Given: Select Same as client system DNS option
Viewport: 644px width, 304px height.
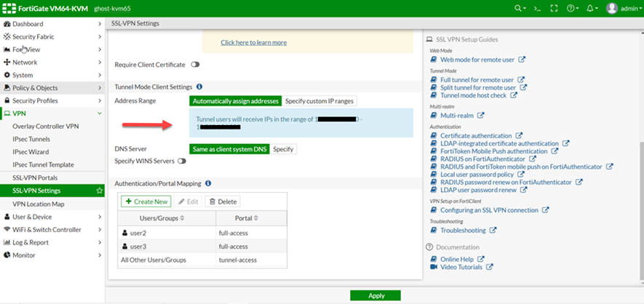Looking at the screenshot, I should tap(229, 149).
